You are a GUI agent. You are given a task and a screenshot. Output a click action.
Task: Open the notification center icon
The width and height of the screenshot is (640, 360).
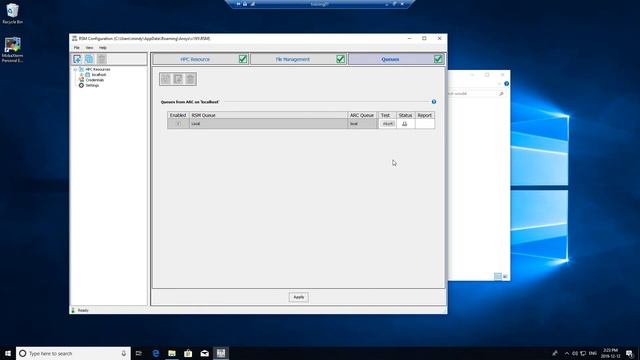630,353
